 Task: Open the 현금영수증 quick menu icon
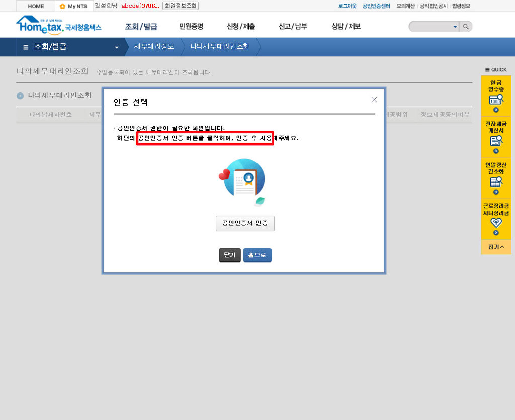pos(496,99)
